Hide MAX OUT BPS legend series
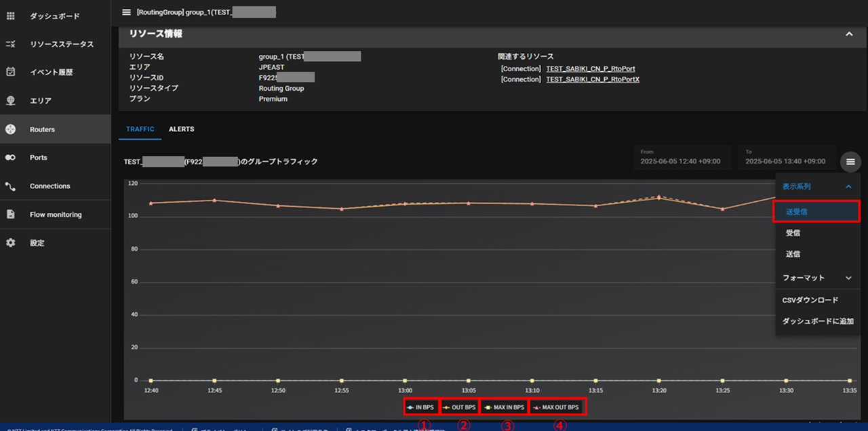 [556, 407]
